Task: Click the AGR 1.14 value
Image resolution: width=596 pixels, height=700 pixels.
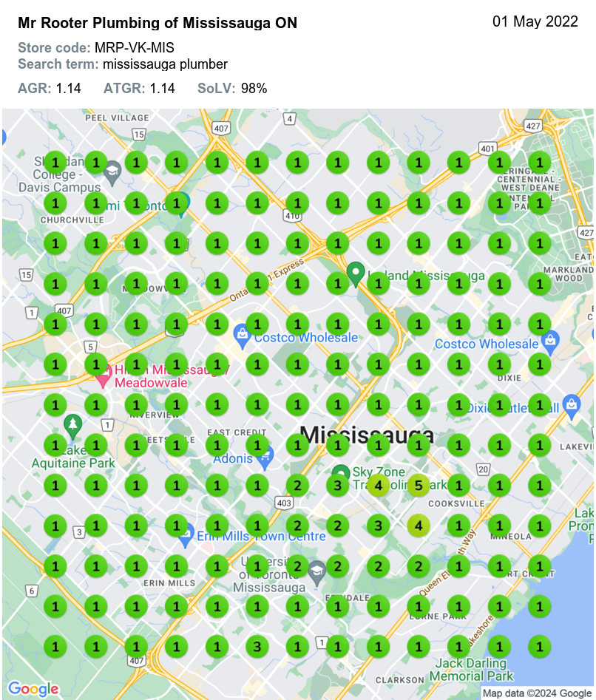Action: coord(68,88)
